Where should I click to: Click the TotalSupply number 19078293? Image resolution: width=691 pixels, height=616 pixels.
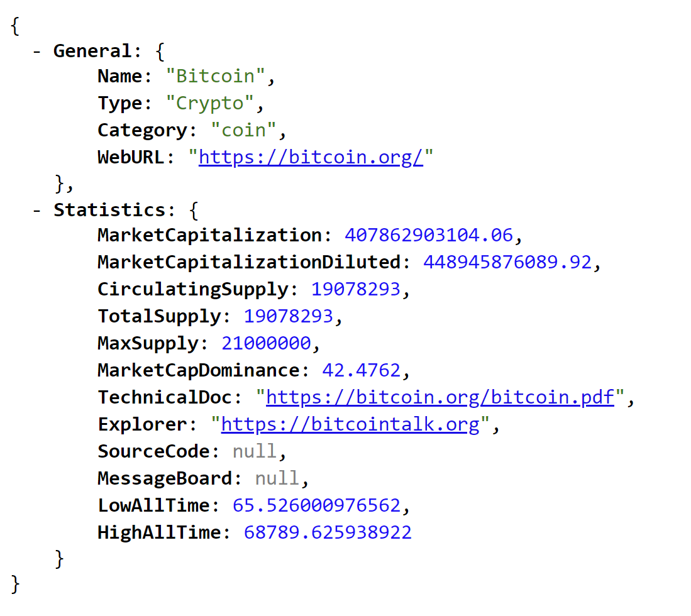288,316
